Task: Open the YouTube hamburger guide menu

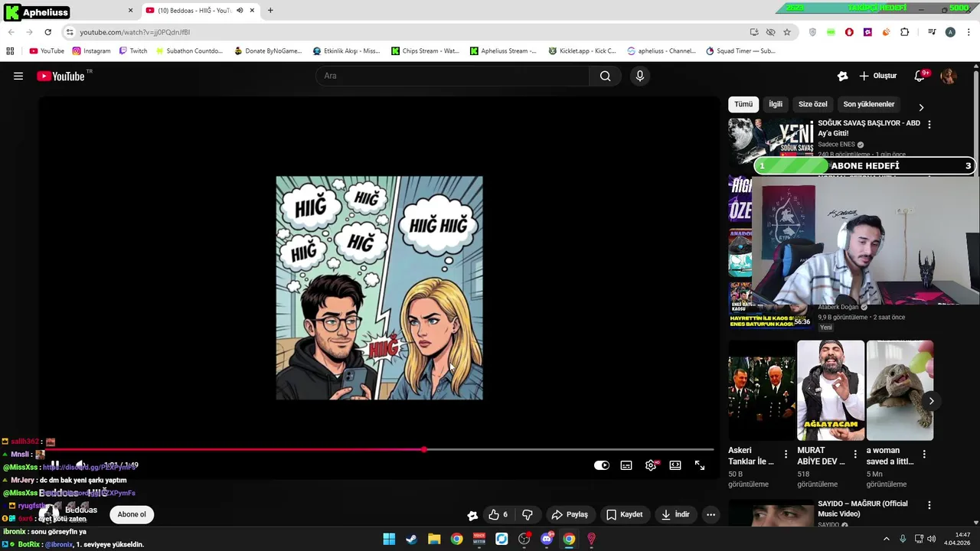Action: point(18,76)
